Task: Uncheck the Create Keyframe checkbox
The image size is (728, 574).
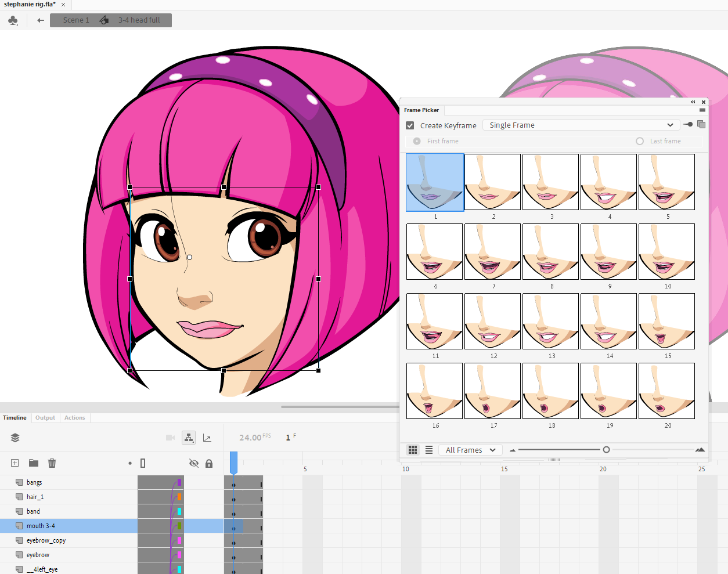Action: tap(410, 125)
